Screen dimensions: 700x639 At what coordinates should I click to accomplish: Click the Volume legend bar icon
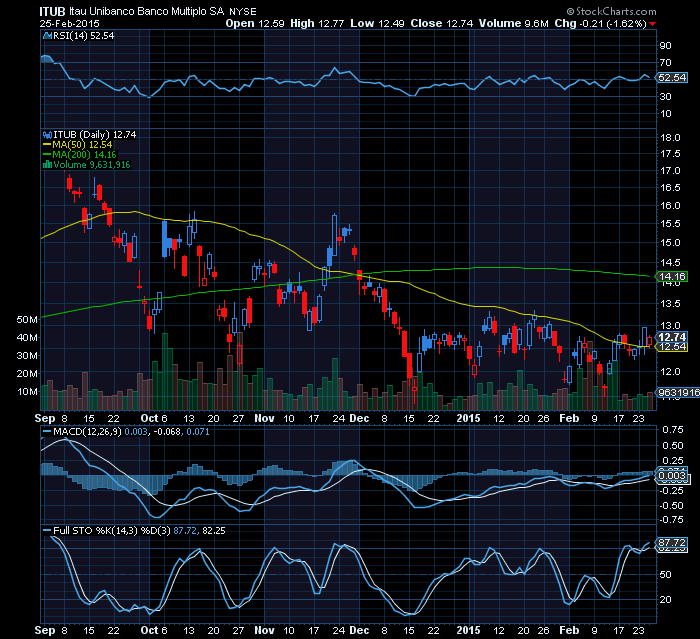pyautogui.click(x=47, y=165)
